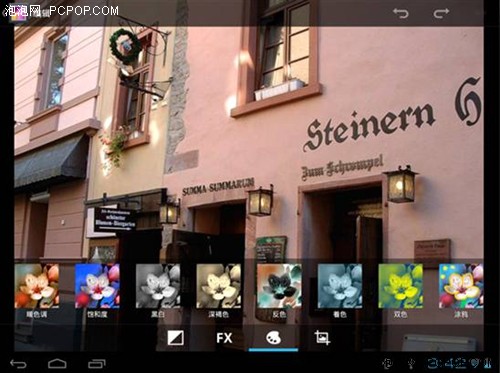Apply the warm tone filter thumbnail
This screenshot has height=373, width=500.
tap(37, 286)
